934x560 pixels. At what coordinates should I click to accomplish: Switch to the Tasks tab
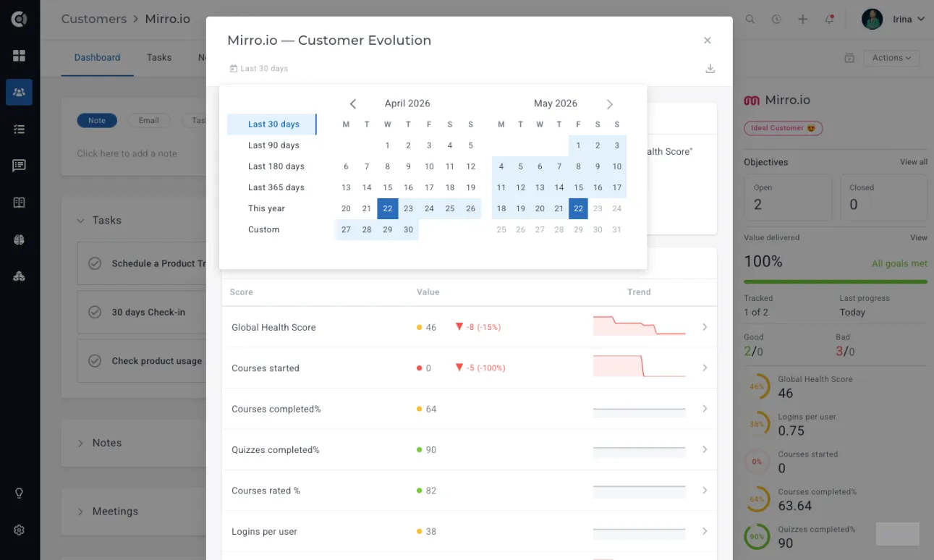(159, 57)
